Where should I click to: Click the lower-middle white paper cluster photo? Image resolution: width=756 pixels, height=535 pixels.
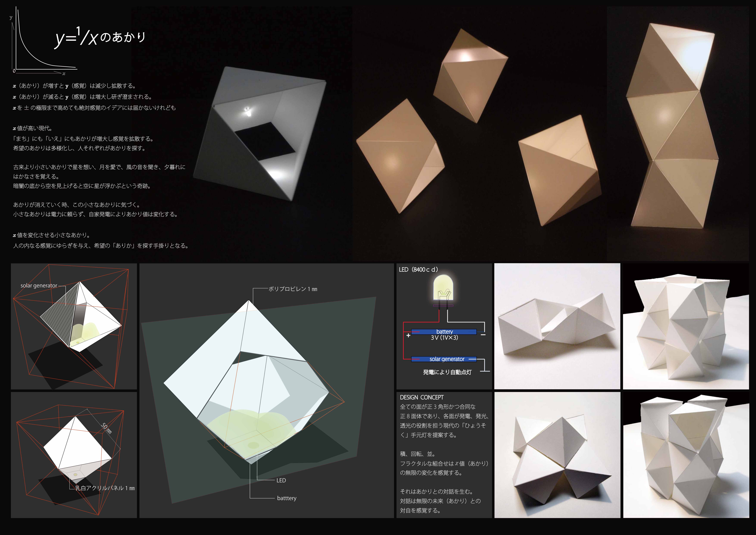(557, 455)
